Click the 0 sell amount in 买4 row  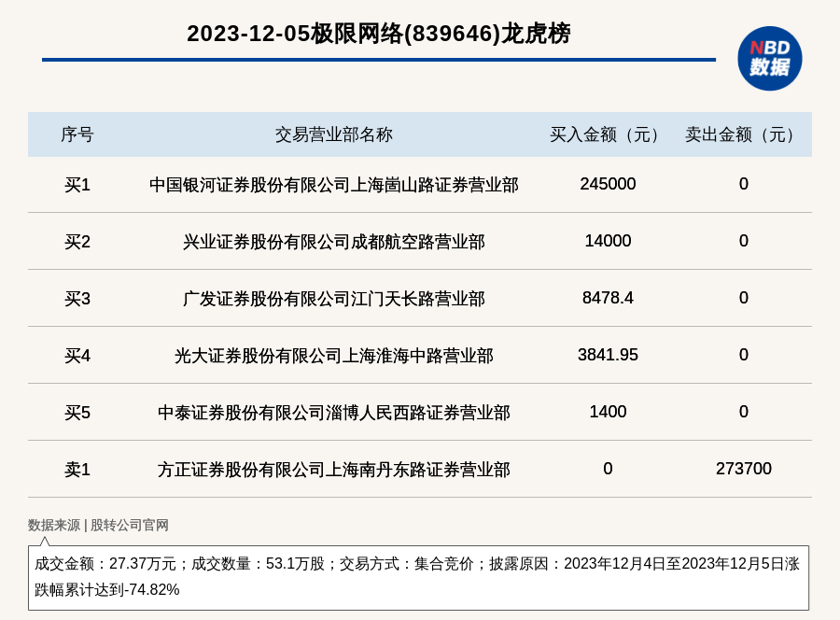pyautogui.click(x=744, y=355)
